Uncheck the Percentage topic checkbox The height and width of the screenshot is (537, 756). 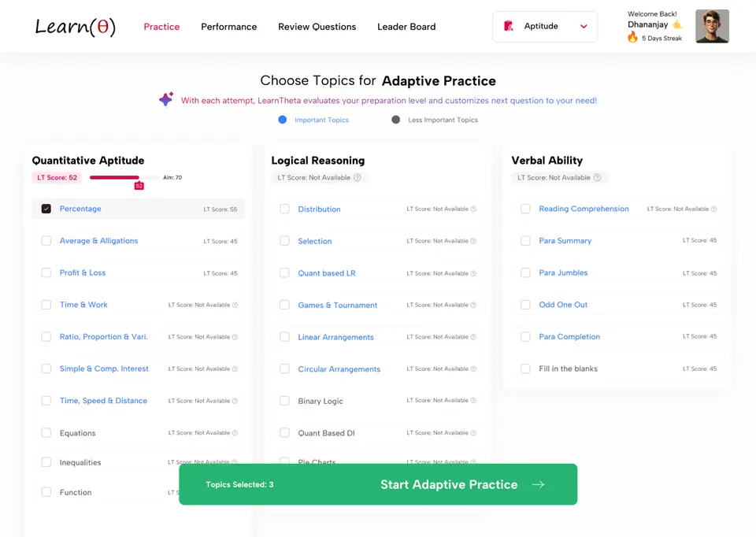click(x=46, y=209)
